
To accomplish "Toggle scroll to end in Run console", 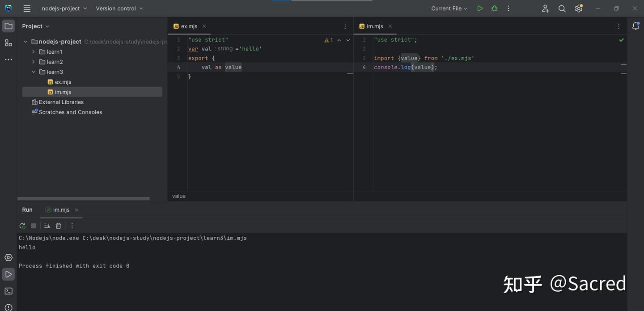I will click(x=47, y=226).
